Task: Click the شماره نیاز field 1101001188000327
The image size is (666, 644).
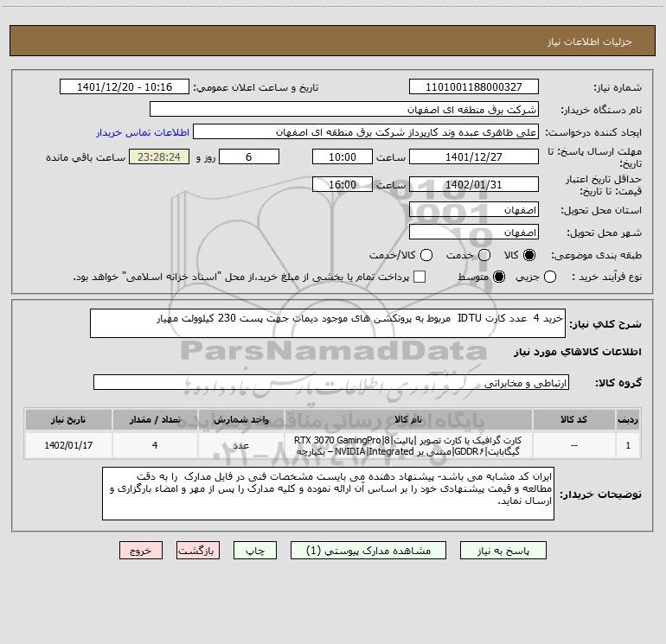Action: pyautogui.click(x=474, y=87)
